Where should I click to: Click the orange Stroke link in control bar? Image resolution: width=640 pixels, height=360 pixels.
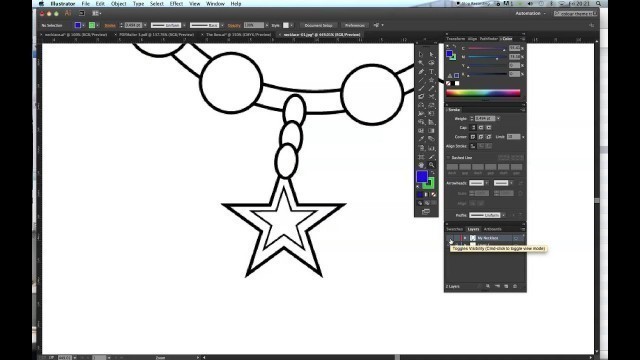[110, 25]
